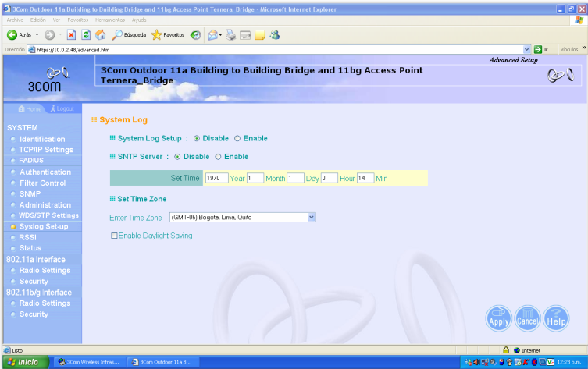
Task: Go to browser Home page icon
Action: (x=100, y=35)
